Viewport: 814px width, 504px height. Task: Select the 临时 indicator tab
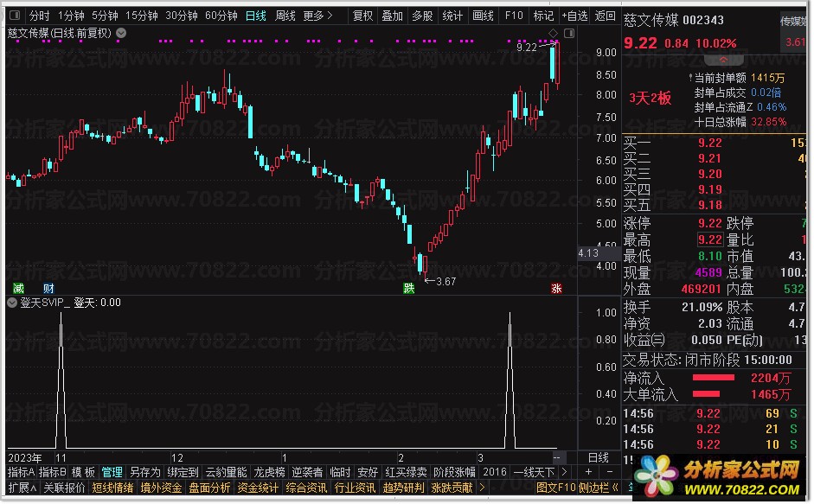pos(340,472)
